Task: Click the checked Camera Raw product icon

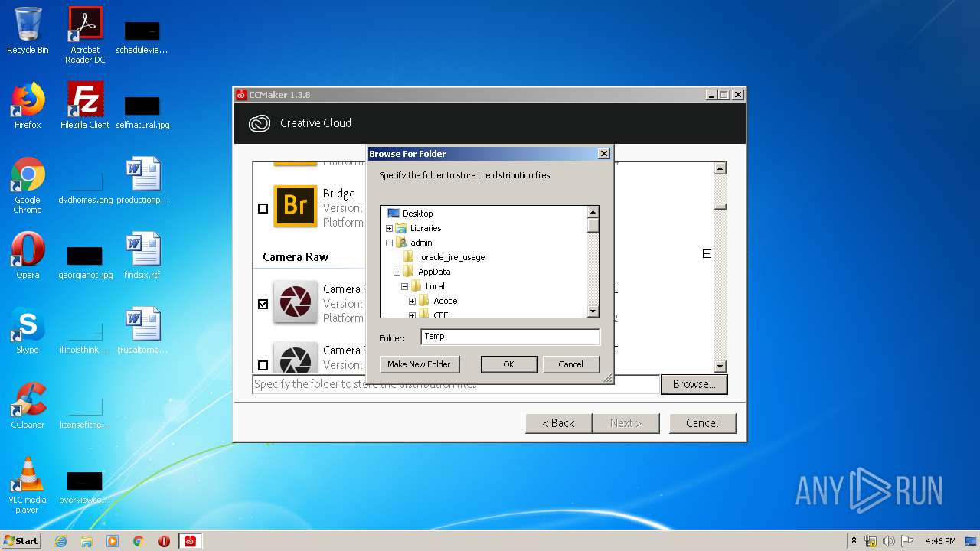Action: (x=296, y=302)
